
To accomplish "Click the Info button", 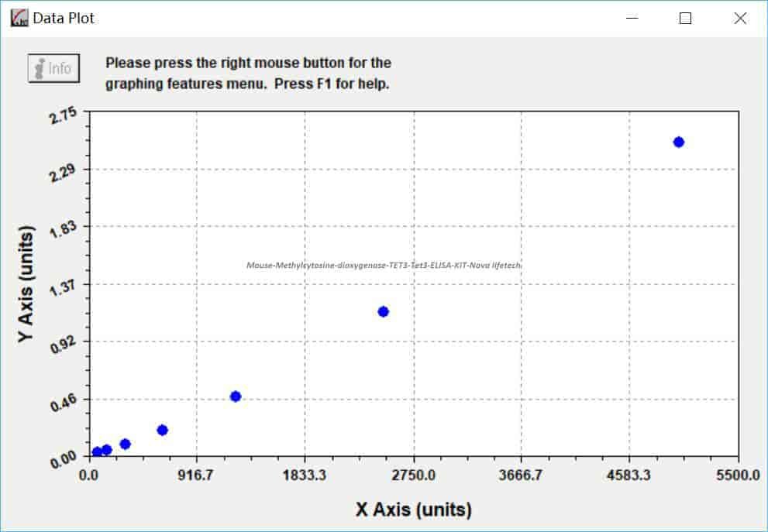I will (54, 68).
